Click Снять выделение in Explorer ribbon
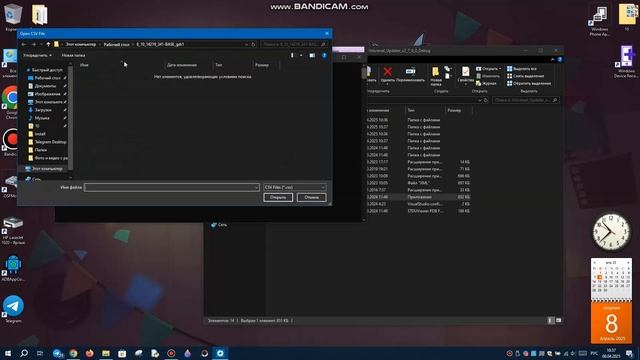 (x=526, y=76)
